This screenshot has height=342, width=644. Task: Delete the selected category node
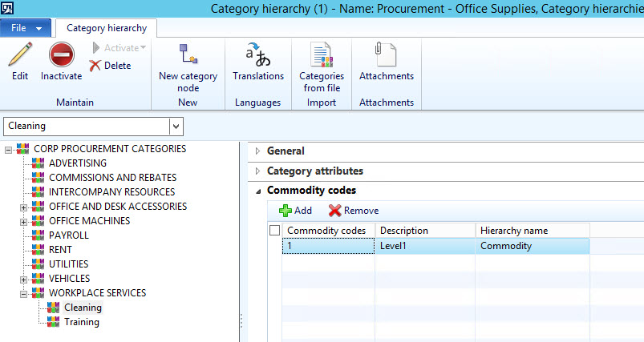click(111, 66)
